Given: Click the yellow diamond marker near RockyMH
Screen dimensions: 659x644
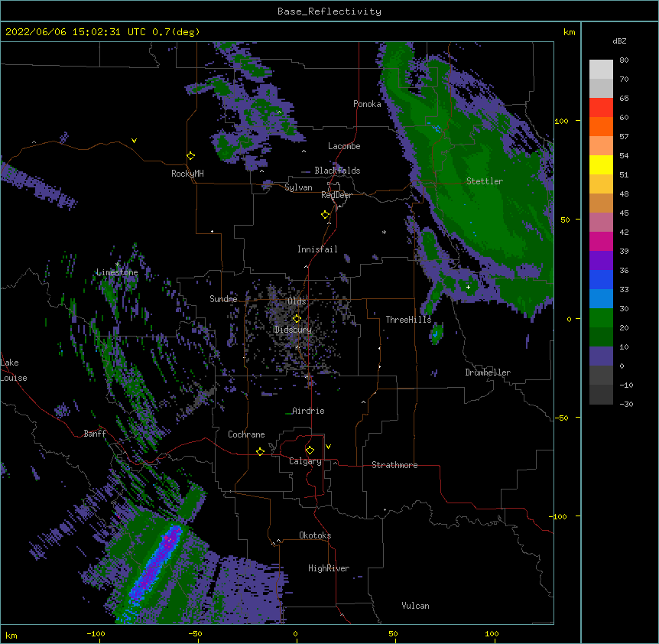Looking at the screenshot, I should pyautogui.click(x=191, y=156).
